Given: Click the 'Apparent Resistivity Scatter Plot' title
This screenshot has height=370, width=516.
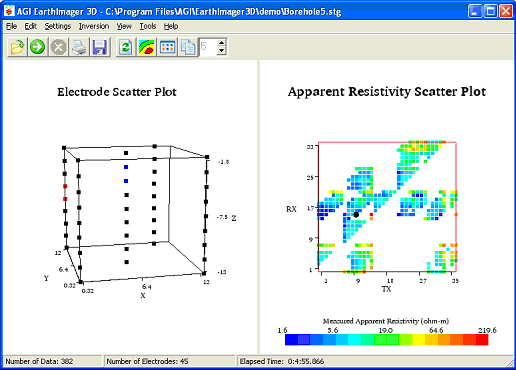Looking at the screenshot, I should (387, 92).
